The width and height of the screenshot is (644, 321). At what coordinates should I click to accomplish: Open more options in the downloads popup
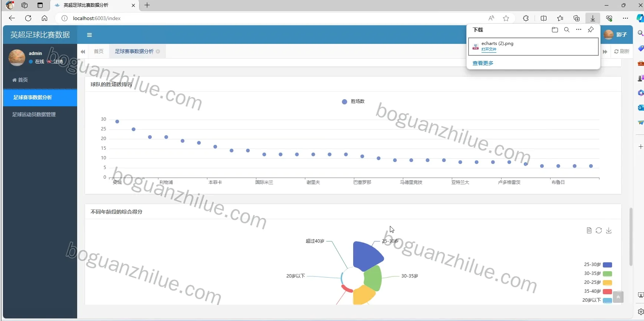click(x=579, y=30)
